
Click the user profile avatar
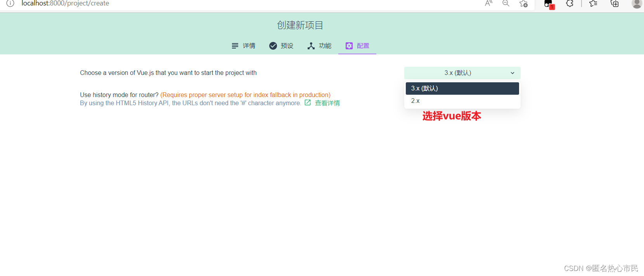(x=636, y=3)
